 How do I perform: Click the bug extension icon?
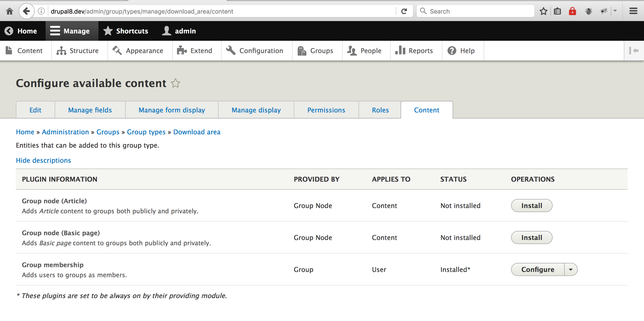589,11
